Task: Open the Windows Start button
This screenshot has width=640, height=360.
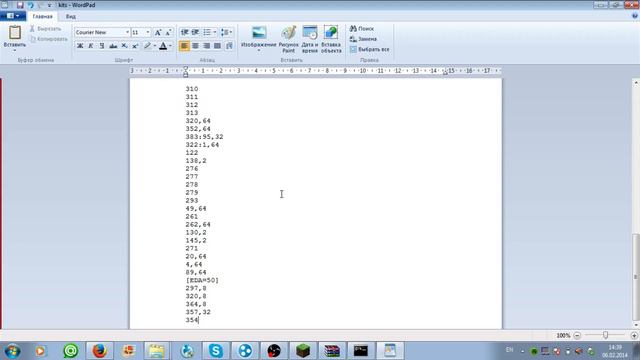Action: (x=12, y=351)
